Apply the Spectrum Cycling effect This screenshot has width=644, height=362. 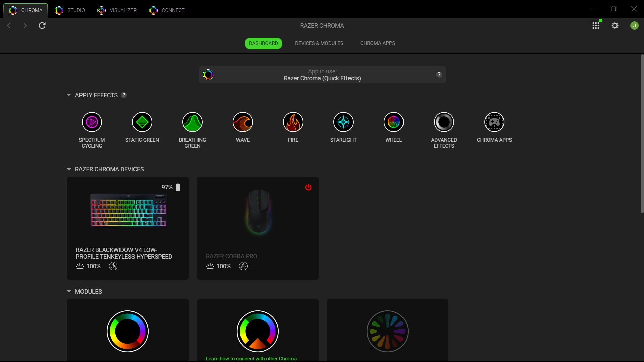92,122
